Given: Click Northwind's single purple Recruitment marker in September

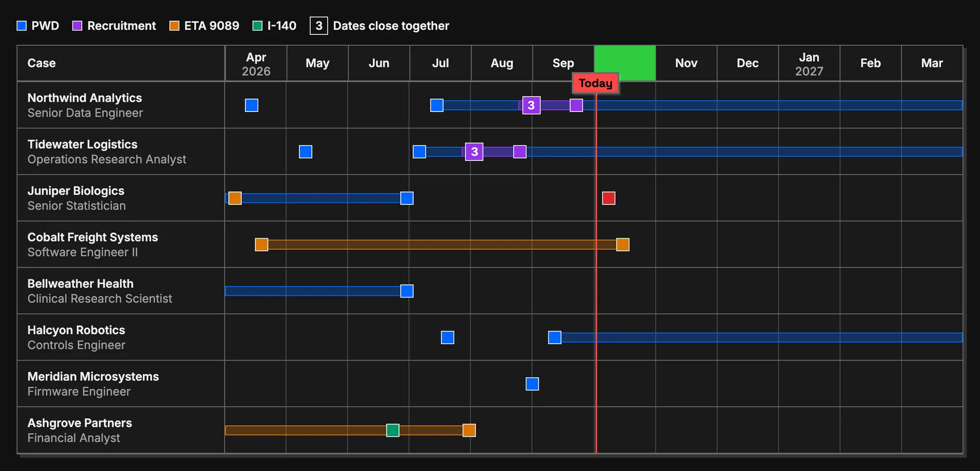Looking at the screenshot, I should [x=577, y=105].
